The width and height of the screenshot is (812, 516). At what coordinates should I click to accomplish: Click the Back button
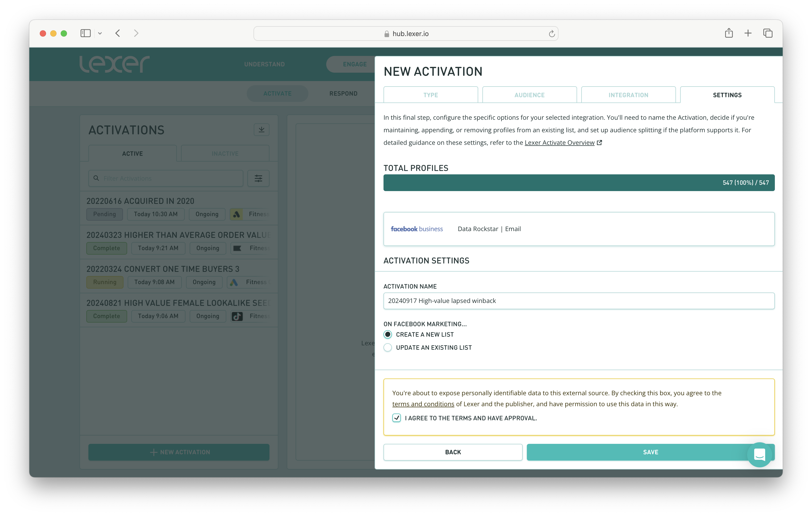[x=453, y=452]
